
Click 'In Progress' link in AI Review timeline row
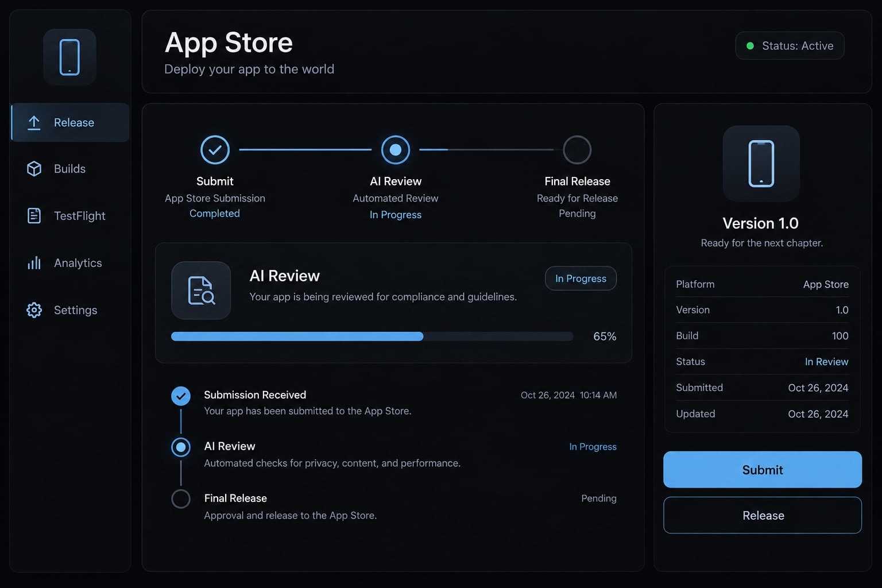click(x=593, y=447)
